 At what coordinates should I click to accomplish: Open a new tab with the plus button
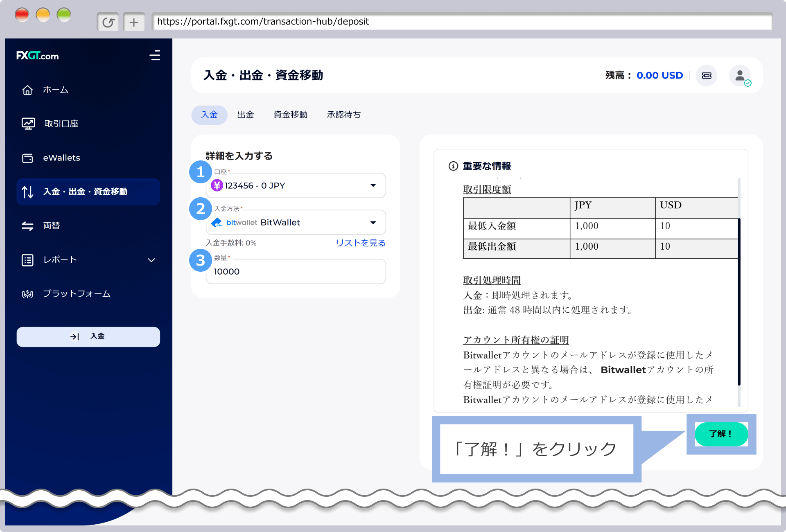134,22
